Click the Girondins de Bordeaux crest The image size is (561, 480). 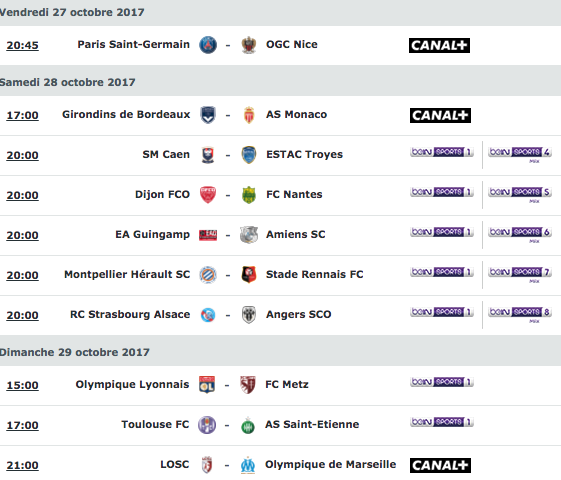click(208, 115)
